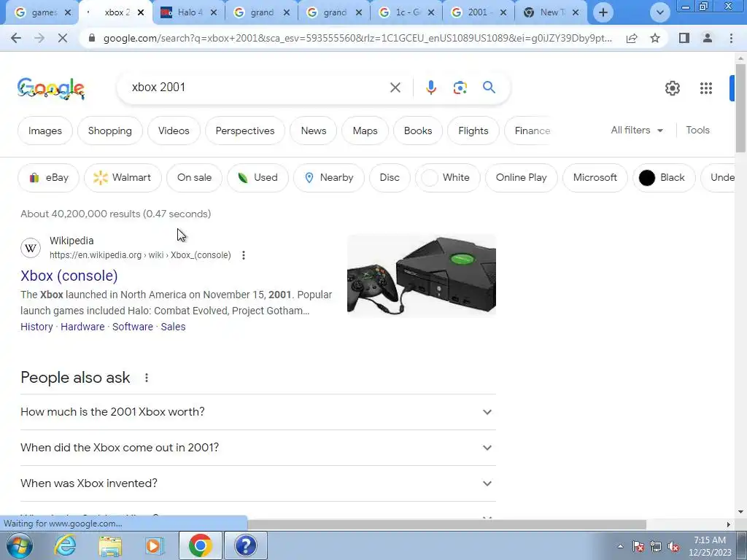Filter results by eBay chip
Image resolution: width=747 pixels, height=560 pixels.
[x=48, y=178]
